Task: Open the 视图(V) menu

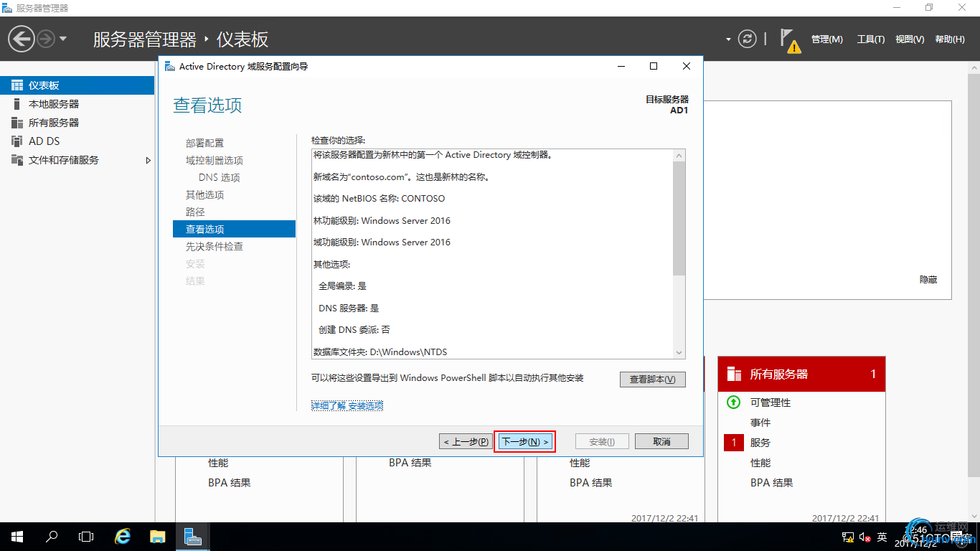Action: click(x=910, y=39)
